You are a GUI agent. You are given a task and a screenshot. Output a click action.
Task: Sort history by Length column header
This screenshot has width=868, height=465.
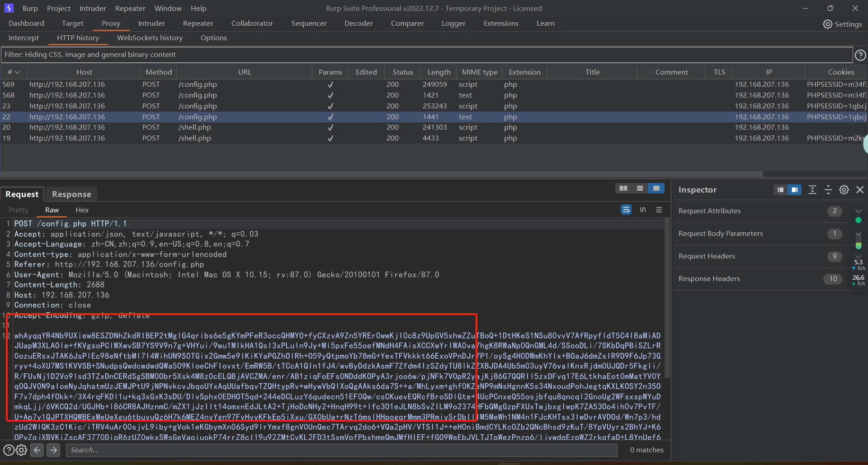click(x=439, y=72)
